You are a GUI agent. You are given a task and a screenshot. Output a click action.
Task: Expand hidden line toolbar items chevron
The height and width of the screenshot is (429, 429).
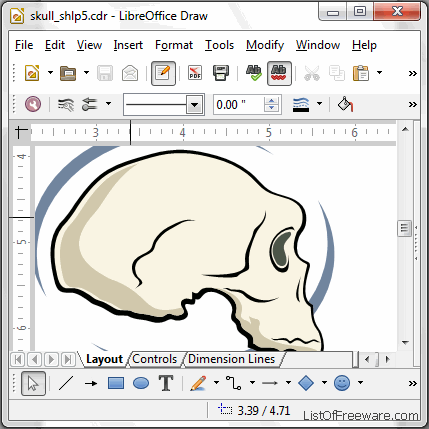click(x=413, y=105)
